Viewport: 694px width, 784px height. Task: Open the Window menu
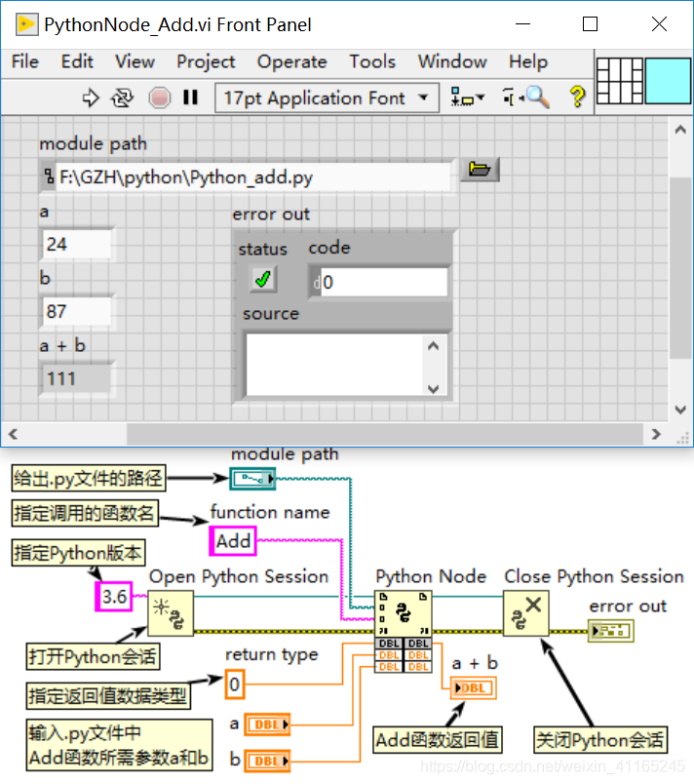pos(452,61)
